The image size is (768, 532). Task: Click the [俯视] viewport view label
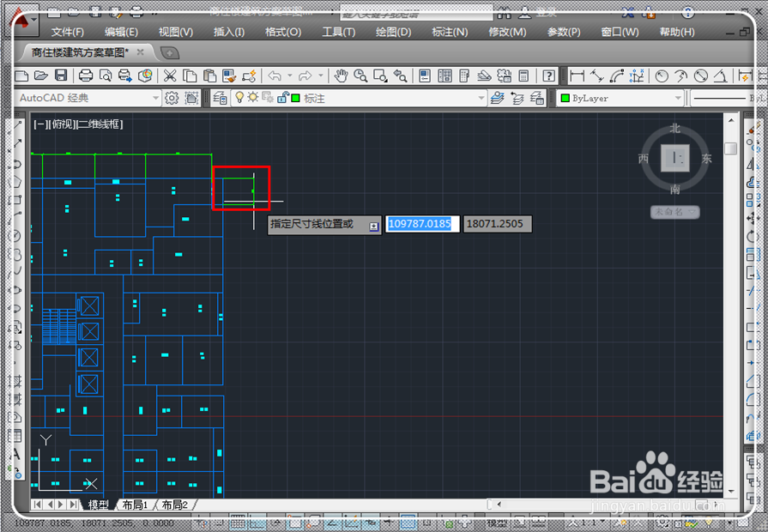(x=61, y=124)
